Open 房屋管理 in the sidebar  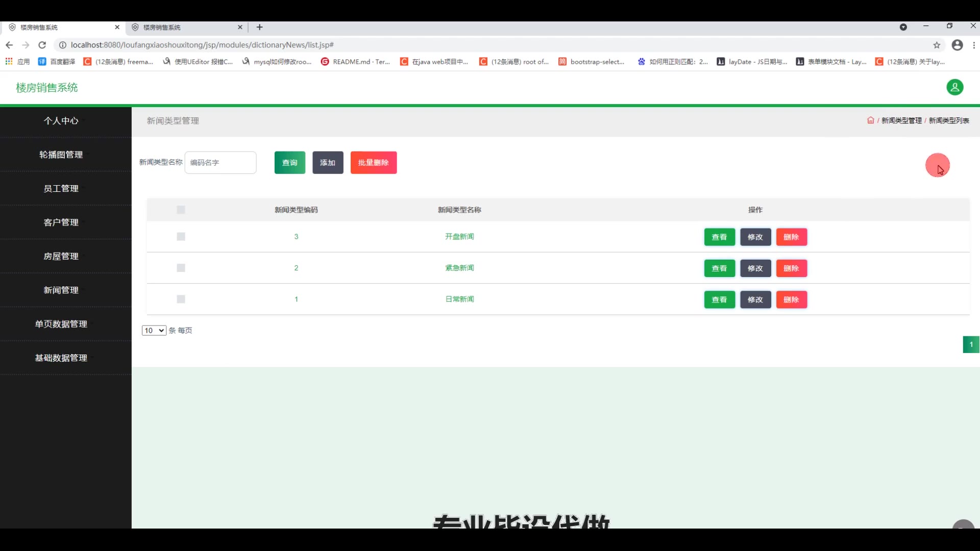(61, 256)
